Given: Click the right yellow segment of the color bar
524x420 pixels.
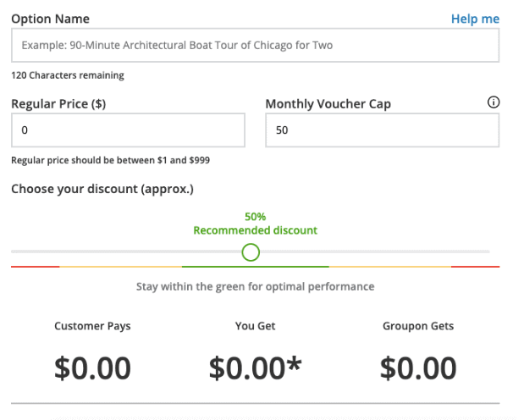Looking at the screenshot, I should click(390, 267).
